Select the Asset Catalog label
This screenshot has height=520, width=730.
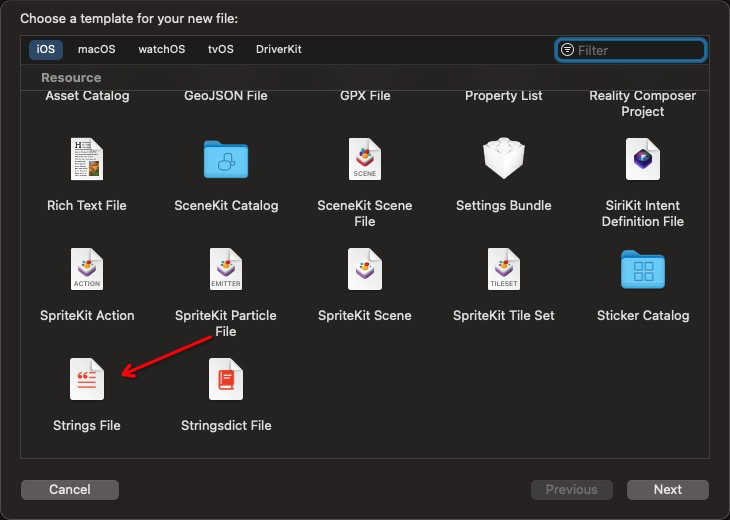pyautogui.click(x=87, y=96)
